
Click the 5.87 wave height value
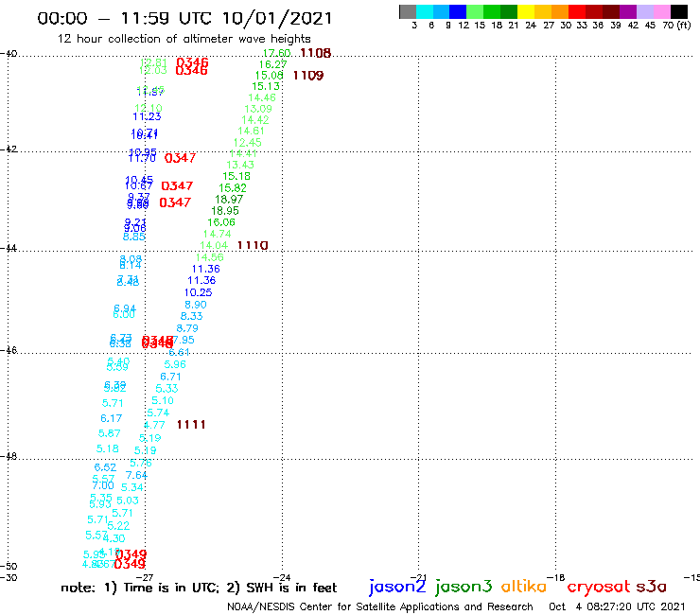pos(110,433)
